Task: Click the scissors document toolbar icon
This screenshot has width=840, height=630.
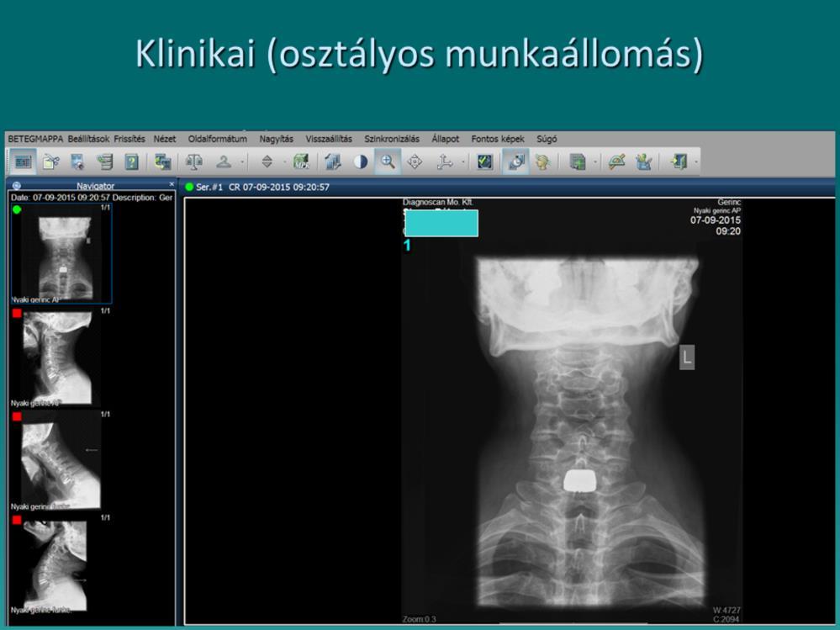Action: click(x=51, y=161)
